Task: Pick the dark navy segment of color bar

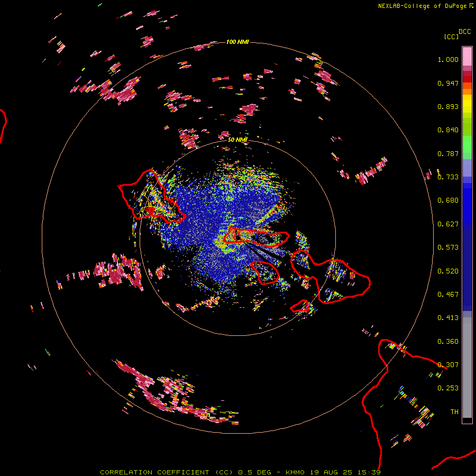Action: (467, 270)
